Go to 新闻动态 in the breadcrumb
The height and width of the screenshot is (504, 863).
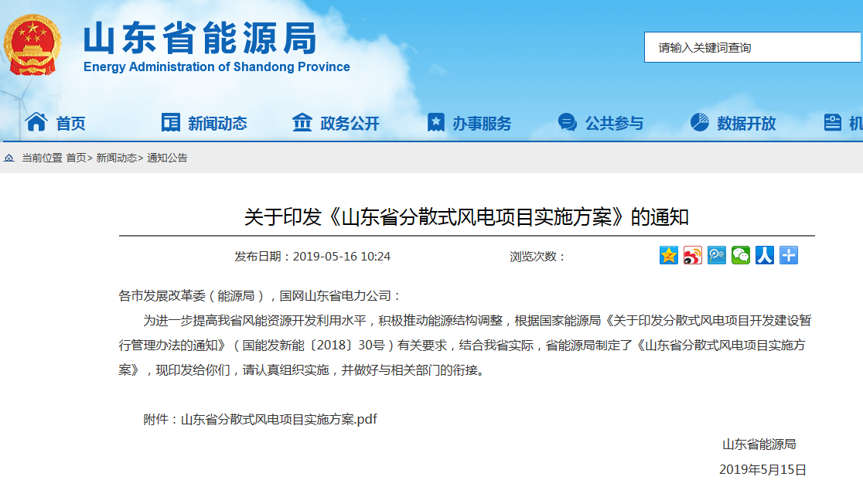tap(117, 158)
